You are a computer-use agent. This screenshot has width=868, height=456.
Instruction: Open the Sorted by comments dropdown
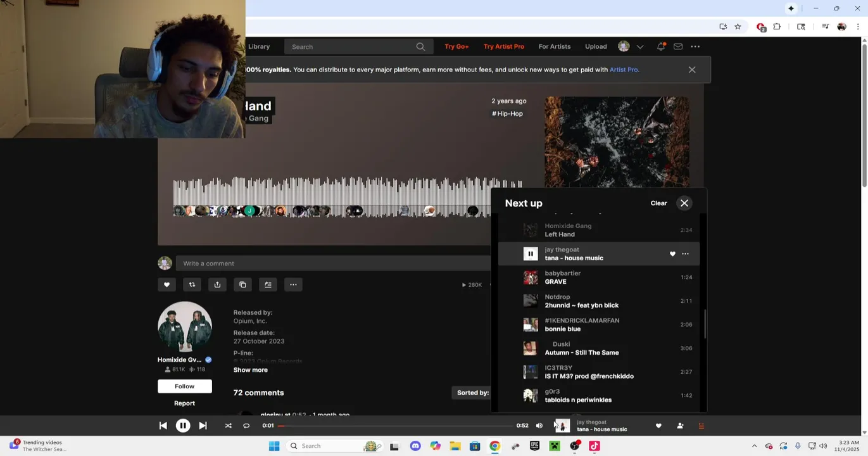473,393
